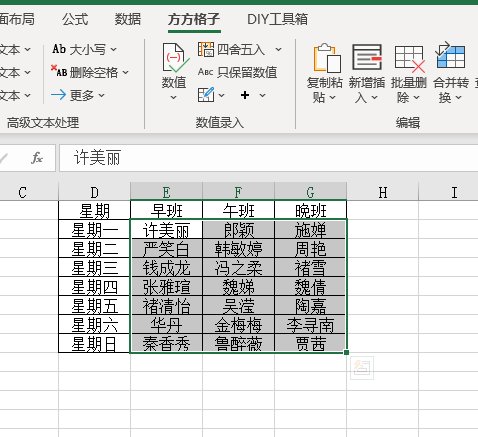Click the 早班 header cell
Viewport: 478px width, 437px height.
pos(166,210)
